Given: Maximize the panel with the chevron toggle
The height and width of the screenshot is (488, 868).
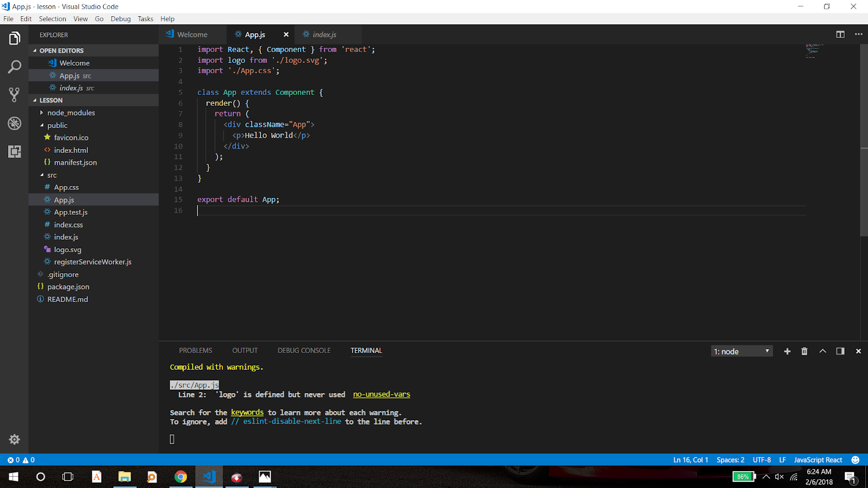Looking at the screenshot, I should click(822, 351).
